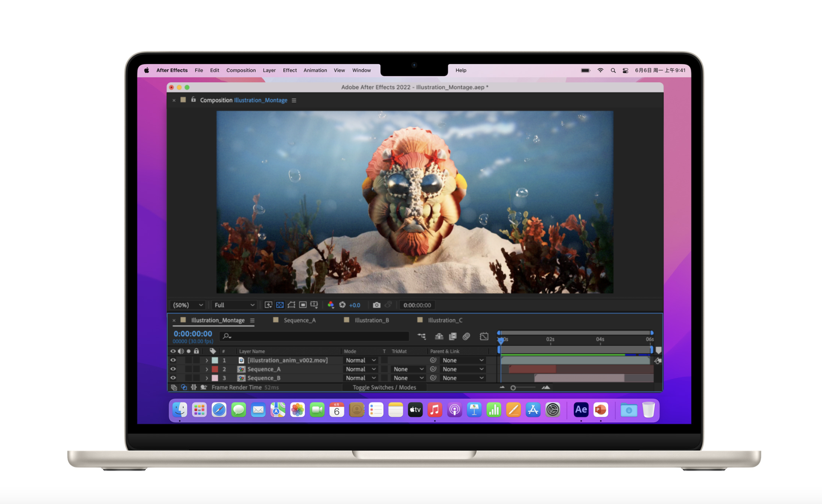This screenshot has height=504, width=822.
Task: Click the Shy layers hide button
Action: pyautogui.click(x=439, y=336)
